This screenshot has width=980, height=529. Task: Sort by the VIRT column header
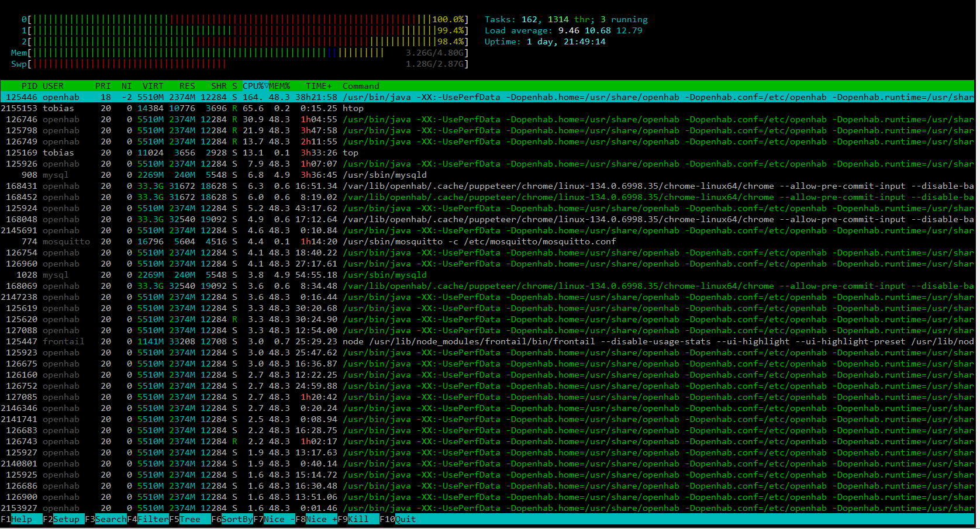(x=153, y=86)
